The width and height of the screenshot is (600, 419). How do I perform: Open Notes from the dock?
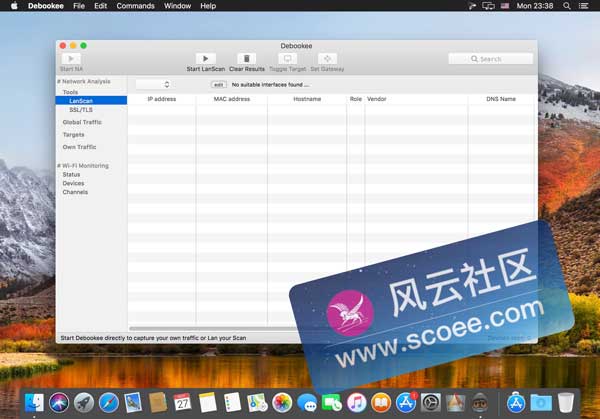(207, 403)
